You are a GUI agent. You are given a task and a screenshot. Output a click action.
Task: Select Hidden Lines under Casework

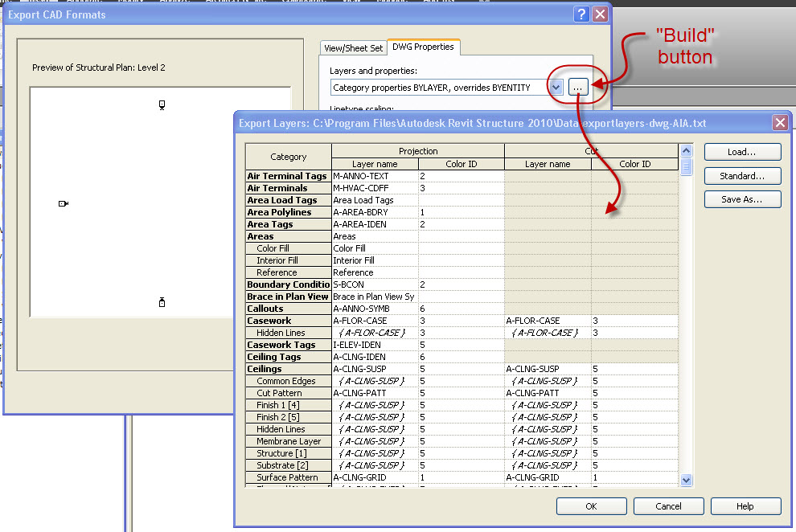[289, 333]
